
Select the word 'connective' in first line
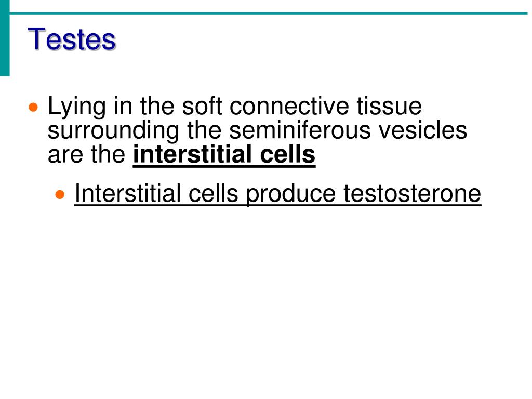pyautogui.click(x=289, y=106)
